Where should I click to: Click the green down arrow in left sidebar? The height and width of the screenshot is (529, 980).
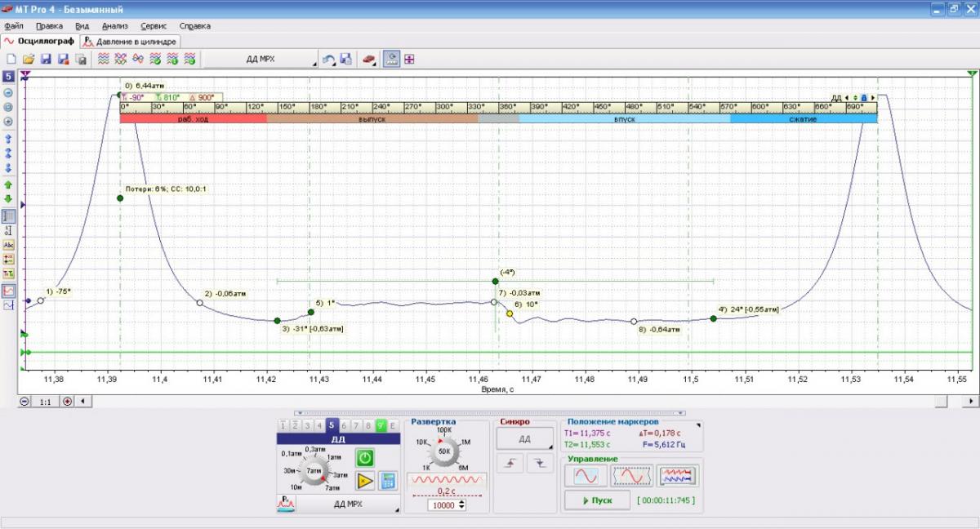[x=8, y=198]
